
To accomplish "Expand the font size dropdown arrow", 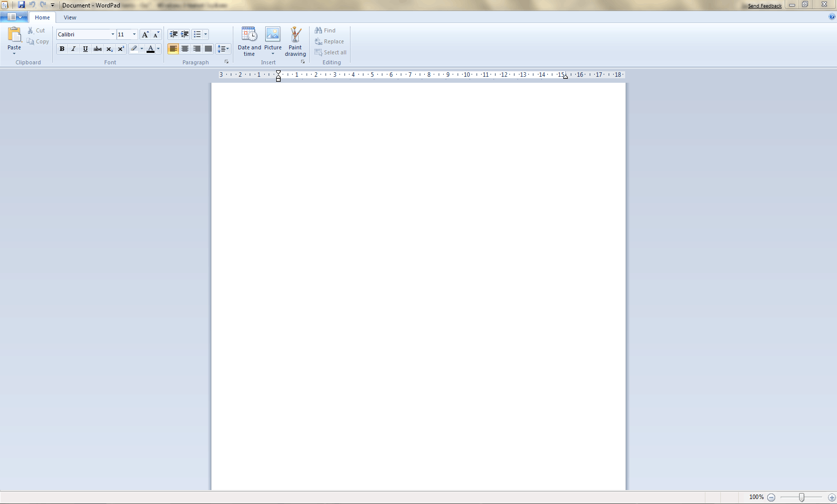I will click(x=134, y=34).
